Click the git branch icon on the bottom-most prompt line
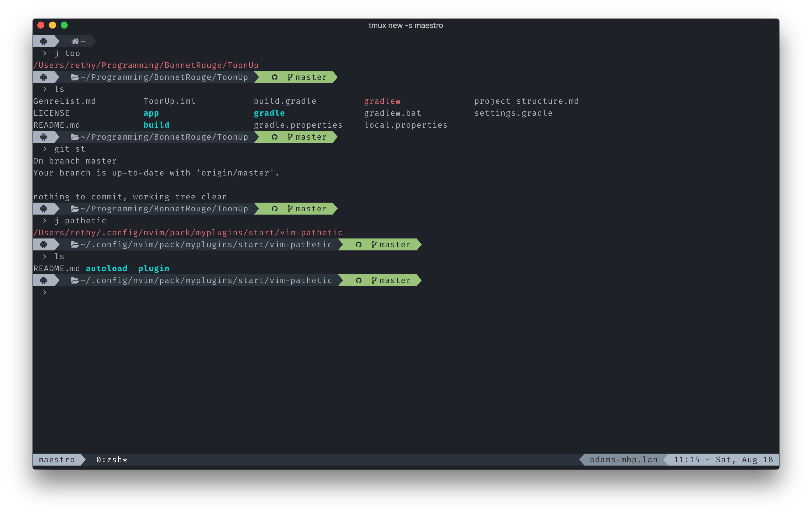Image resolution: width=812 pixels, height=516 pixels. coord(374,280)
